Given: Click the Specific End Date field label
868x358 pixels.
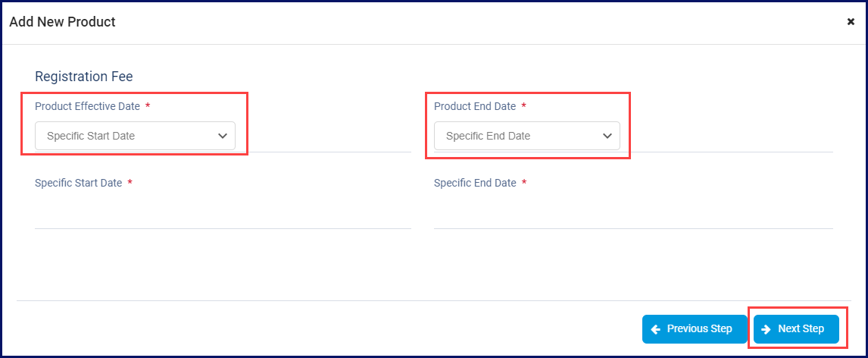Looking at the screenshot, I should [475, 183].
